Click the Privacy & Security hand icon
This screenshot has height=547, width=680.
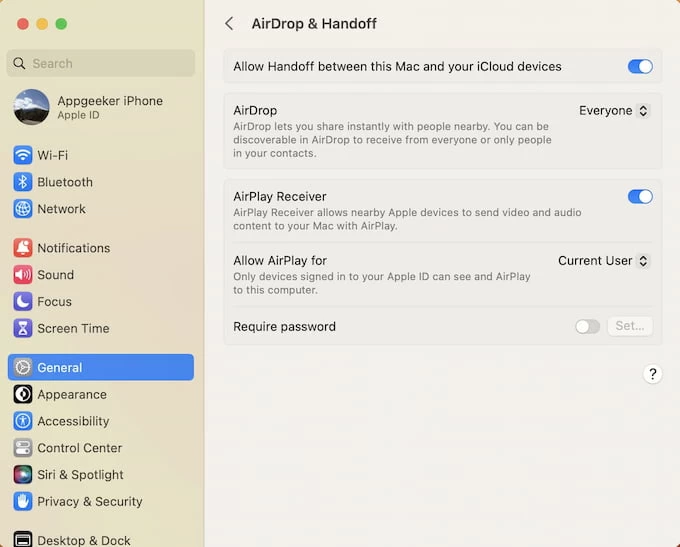23,501
